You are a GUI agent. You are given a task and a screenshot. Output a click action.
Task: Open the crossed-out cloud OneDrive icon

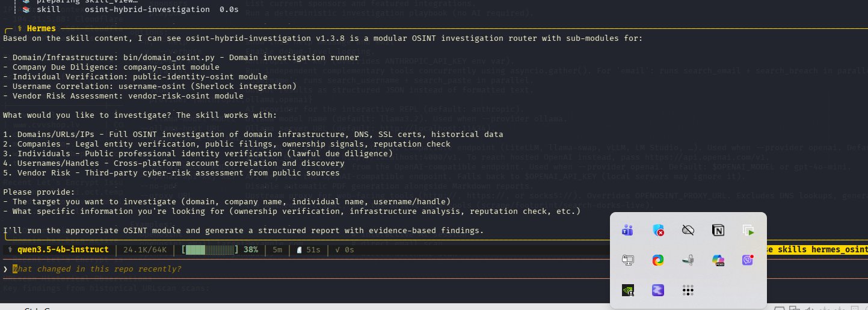(x=688, y=230)
